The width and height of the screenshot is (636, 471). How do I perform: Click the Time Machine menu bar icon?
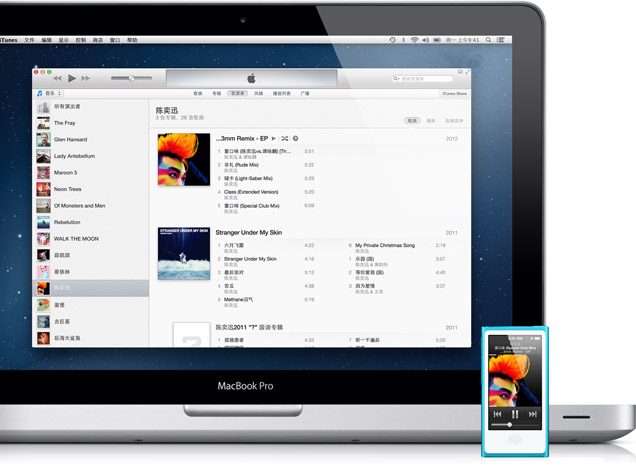point(393,40)
